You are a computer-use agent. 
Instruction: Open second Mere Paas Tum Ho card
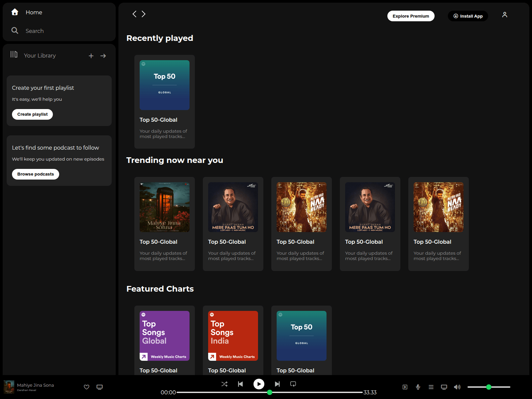click(x=370, y=224)
